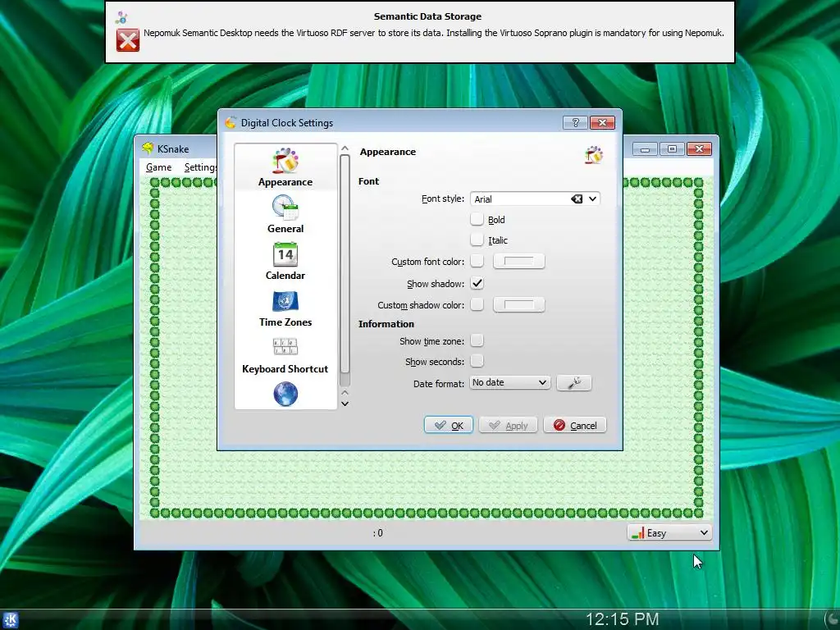Click the KSnake window title icon

point(148,148)
